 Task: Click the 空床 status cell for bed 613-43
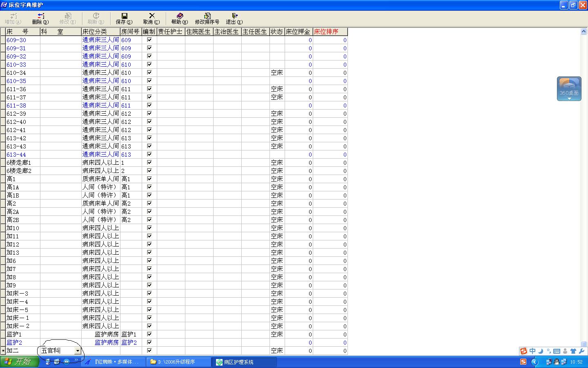[277, 146]
